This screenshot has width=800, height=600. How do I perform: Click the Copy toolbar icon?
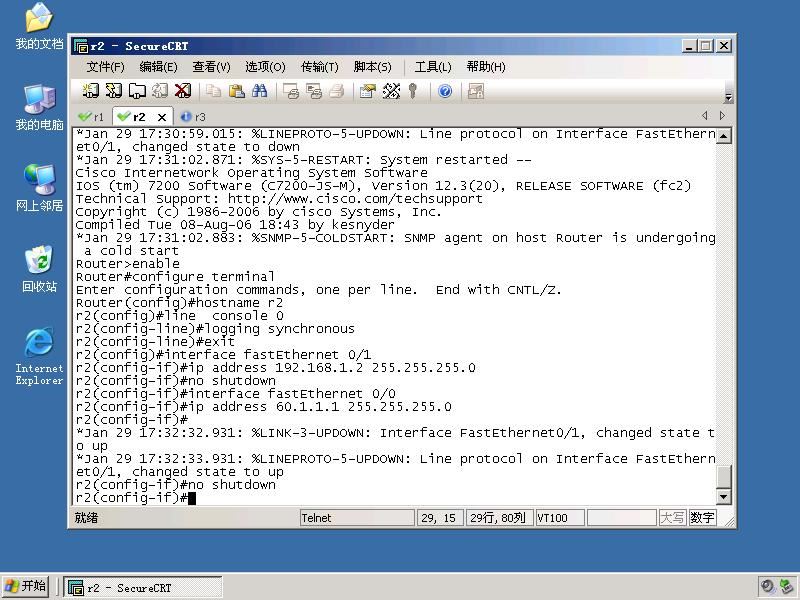(x=213, y=91)
